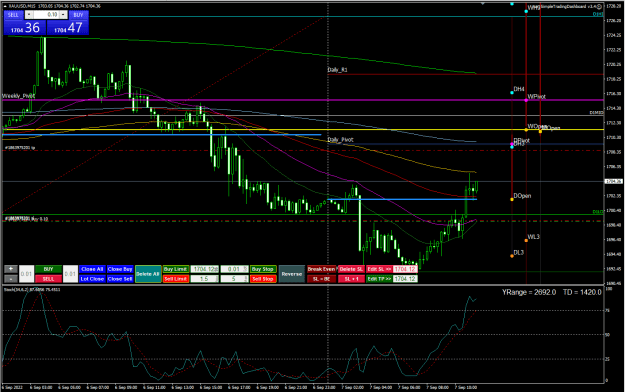Click the DH4 cyan marker dot
The image size is (625, 392).
tap(512, 93)
